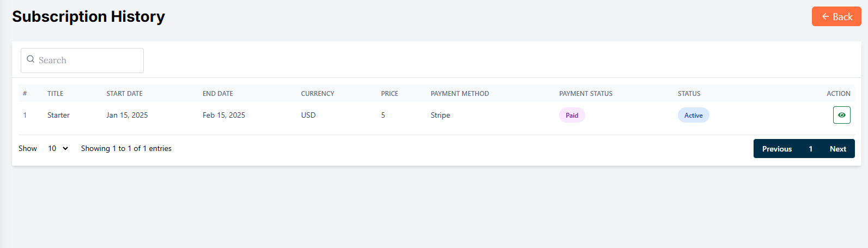Image resolution: width=868 pixels, height=248 pixels.
Task: Click the Paid payment status badge
Action: pyautogui.click(x=572, y=116)
